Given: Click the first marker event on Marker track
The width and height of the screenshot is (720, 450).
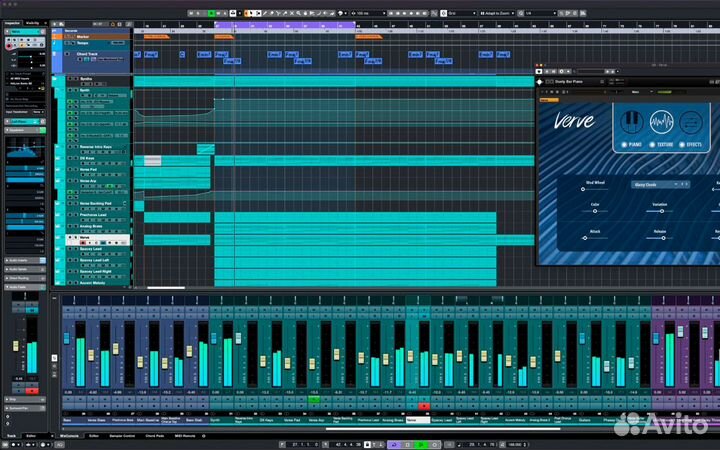Looking at the screenshot, I should [156, 37].
